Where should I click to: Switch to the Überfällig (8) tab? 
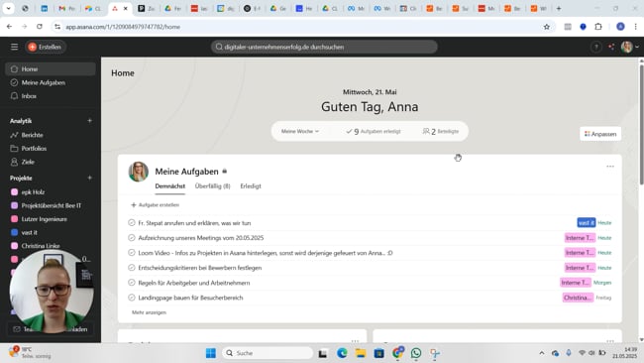212,186
